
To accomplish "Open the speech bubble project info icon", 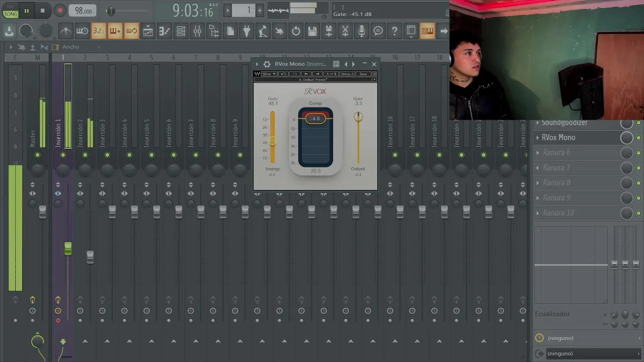I will pos(378,31).
